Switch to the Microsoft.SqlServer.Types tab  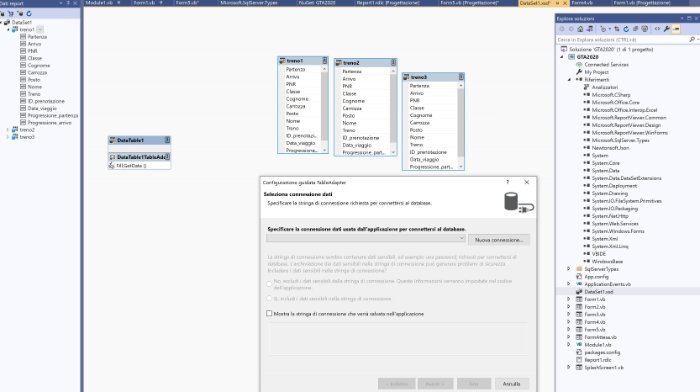[249, 3]
